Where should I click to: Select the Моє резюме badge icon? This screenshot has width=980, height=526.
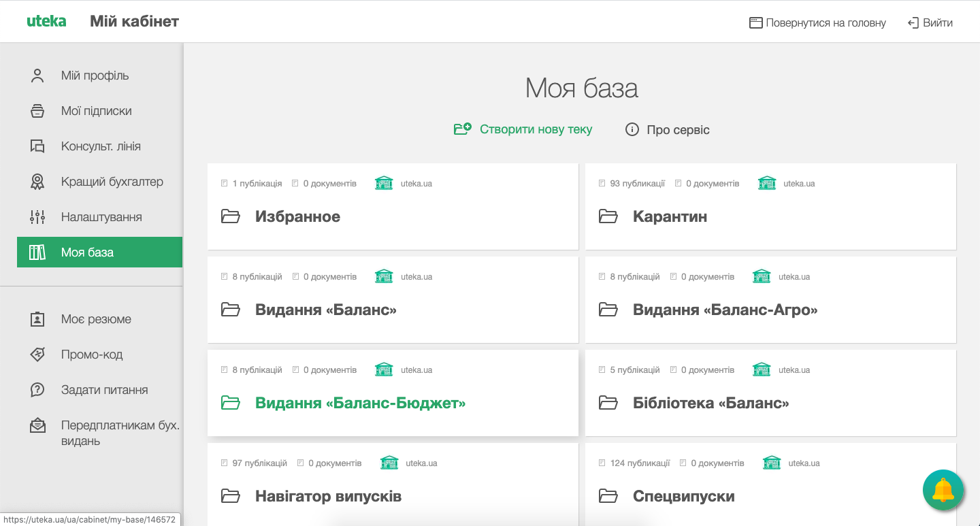click(37, 318)
